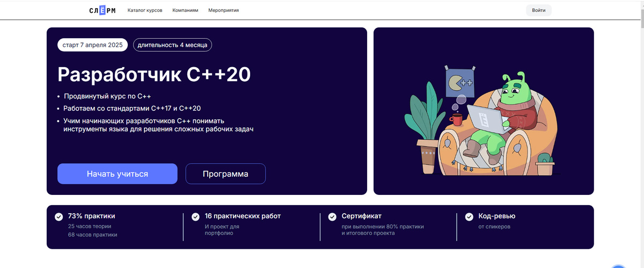
Task: Open the Компаниям menu item
Action: pyautogui.click(x=185, y=10)
